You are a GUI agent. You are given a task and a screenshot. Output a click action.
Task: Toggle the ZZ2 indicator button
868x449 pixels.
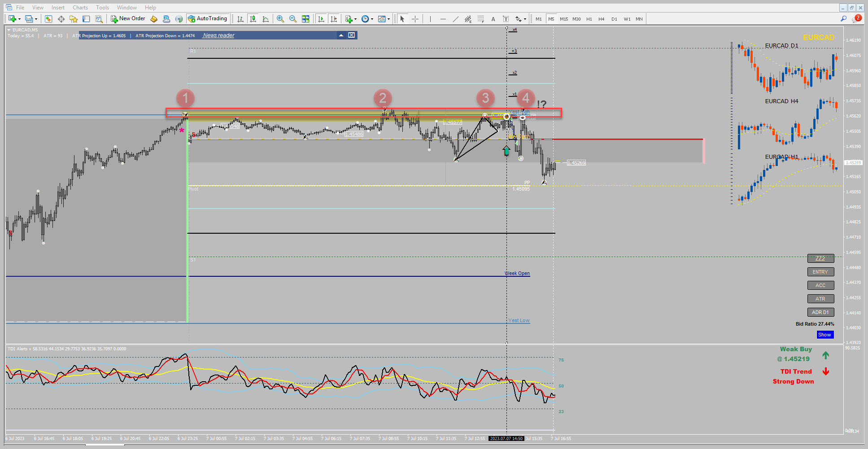[820, 258]
